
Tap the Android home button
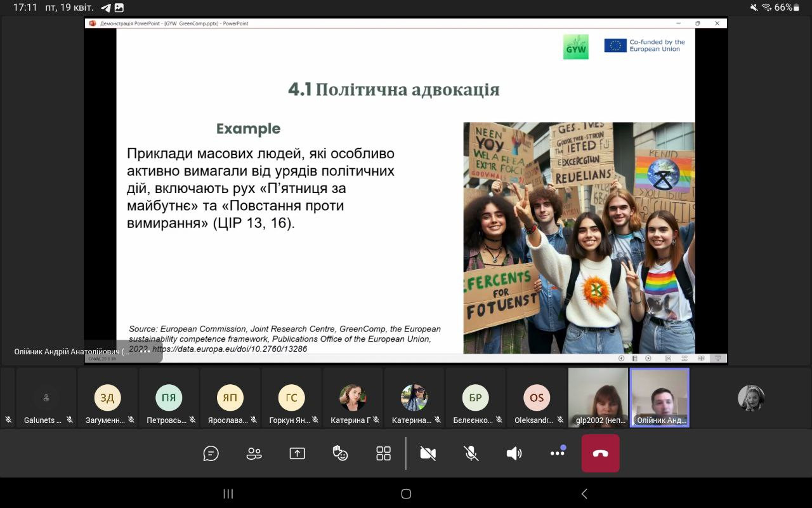click(406, 494)
